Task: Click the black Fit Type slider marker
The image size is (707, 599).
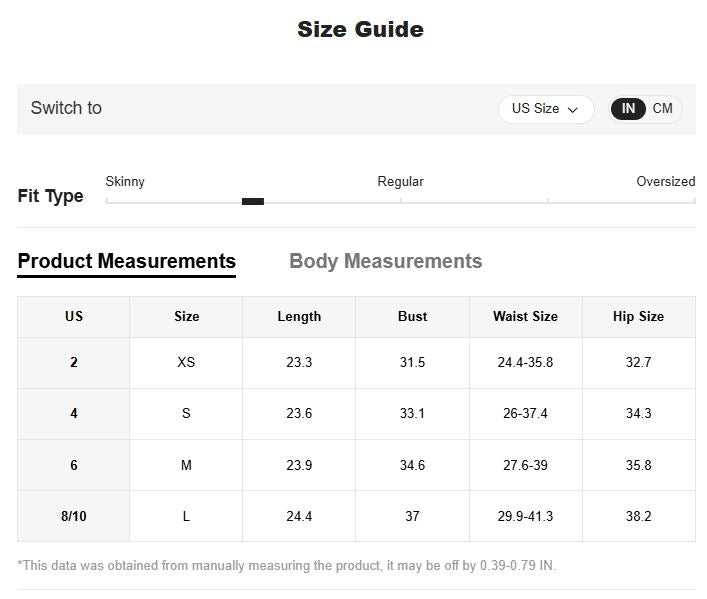Action: click(x=253, y=201)
